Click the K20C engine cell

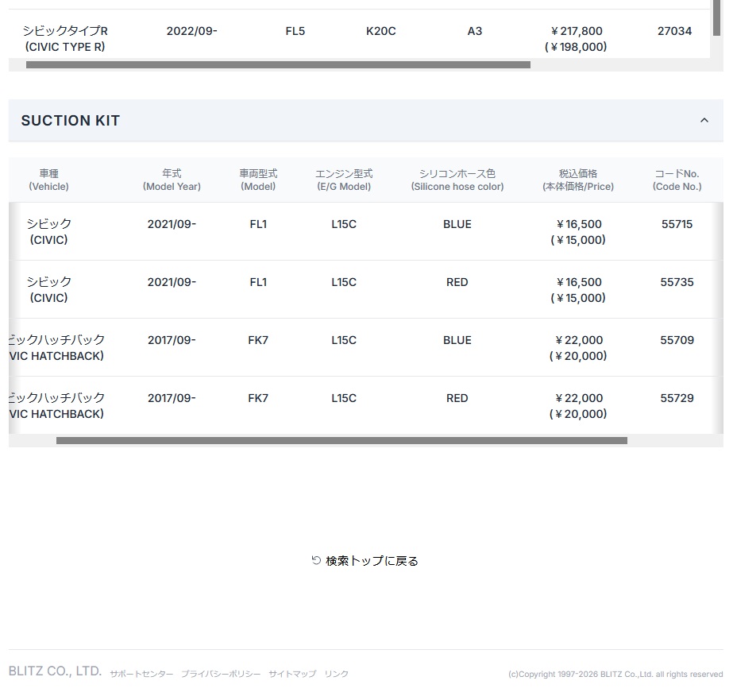coord(381,31)
